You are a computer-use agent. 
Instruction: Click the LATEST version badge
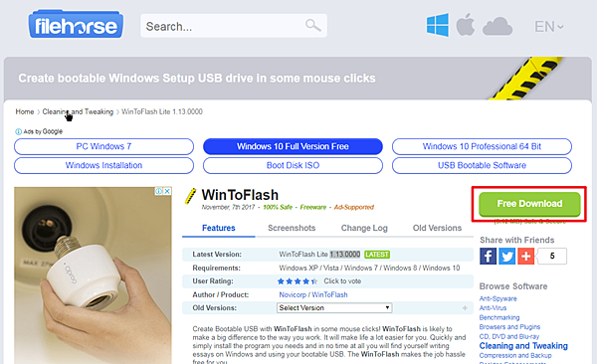click(377, 255)
